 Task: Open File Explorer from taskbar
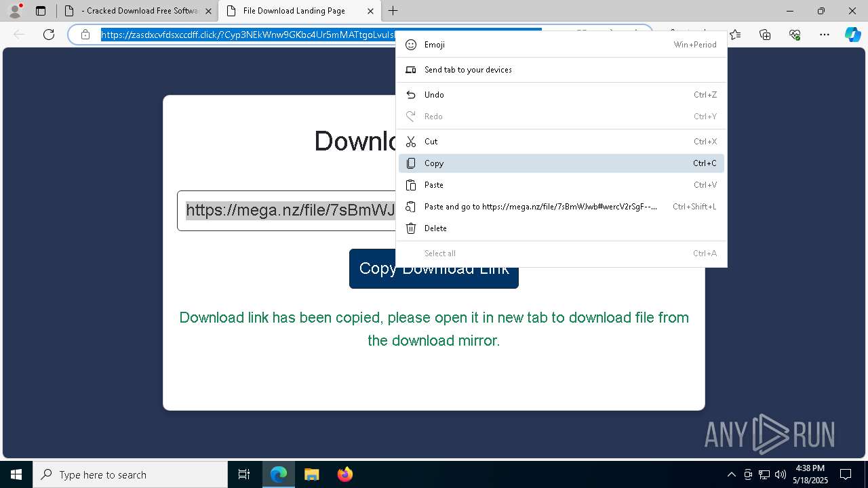tap(311, 474)
